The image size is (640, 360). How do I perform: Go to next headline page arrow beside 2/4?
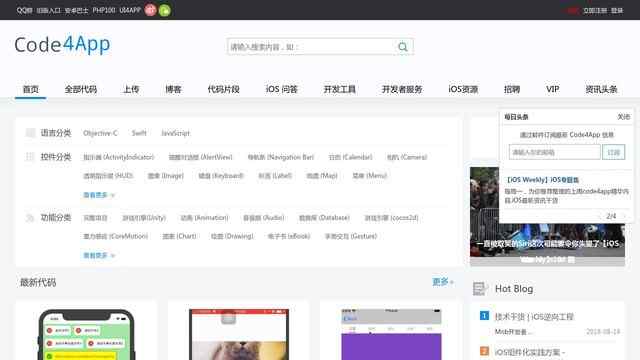tap(623, 216)
